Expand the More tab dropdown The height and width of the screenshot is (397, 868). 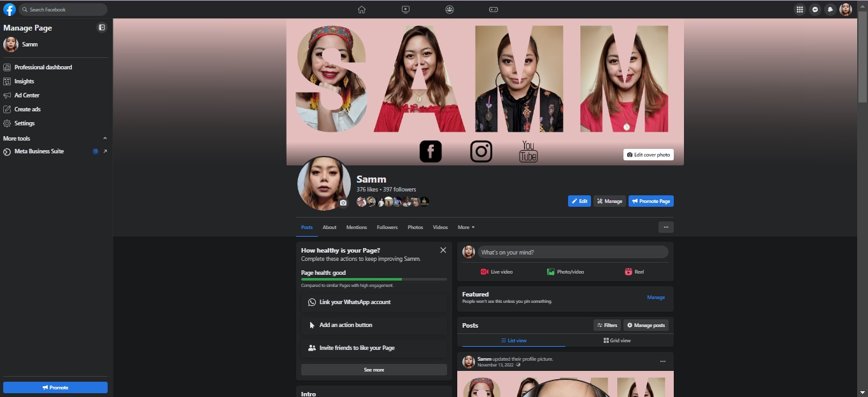[466, 227]
